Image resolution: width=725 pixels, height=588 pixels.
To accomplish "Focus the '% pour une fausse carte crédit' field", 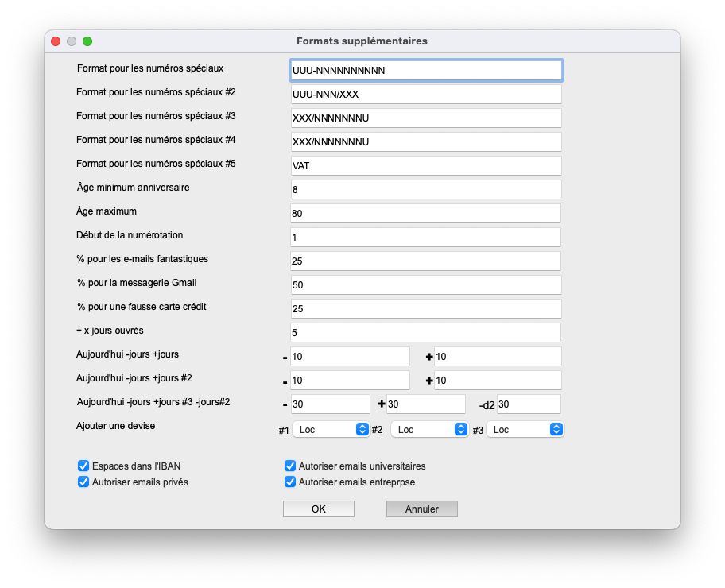I will click(x=426, y=309).
